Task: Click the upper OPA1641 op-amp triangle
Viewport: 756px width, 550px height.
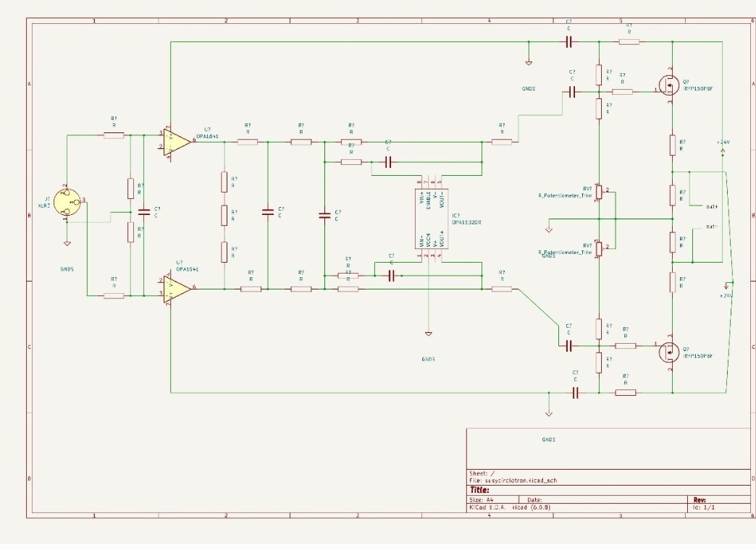Action: [177, 142]
